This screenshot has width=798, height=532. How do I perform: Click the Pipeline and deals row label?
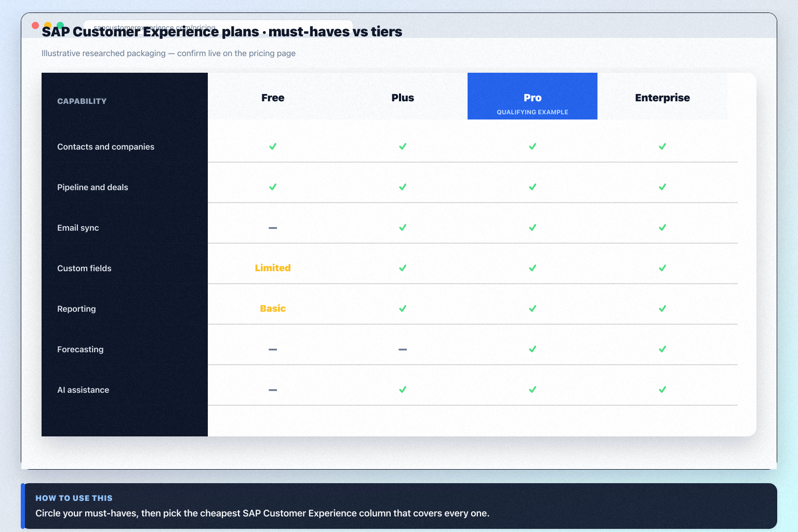92,188
